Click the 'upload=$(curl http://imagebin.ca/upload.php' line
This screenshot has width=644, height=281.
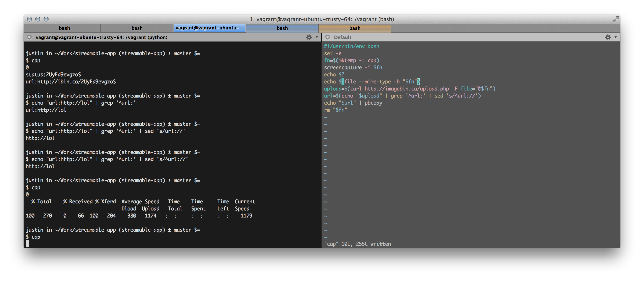(410, 89)
